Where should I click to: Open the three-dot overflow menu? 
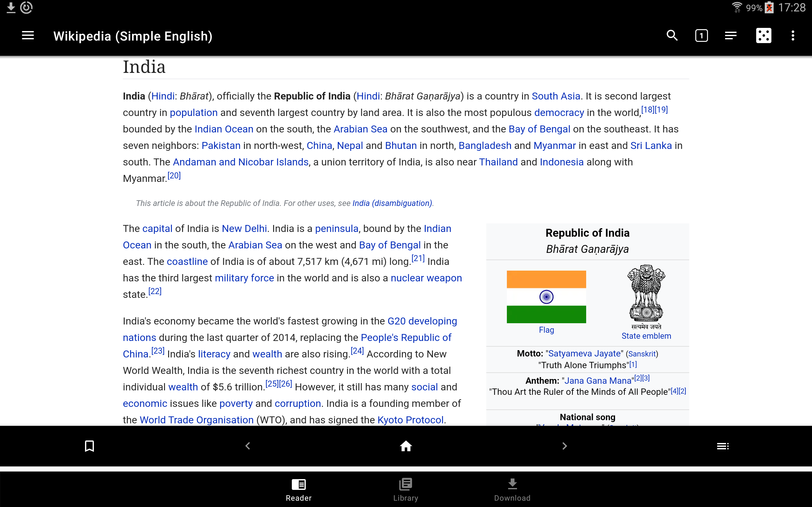793,35
